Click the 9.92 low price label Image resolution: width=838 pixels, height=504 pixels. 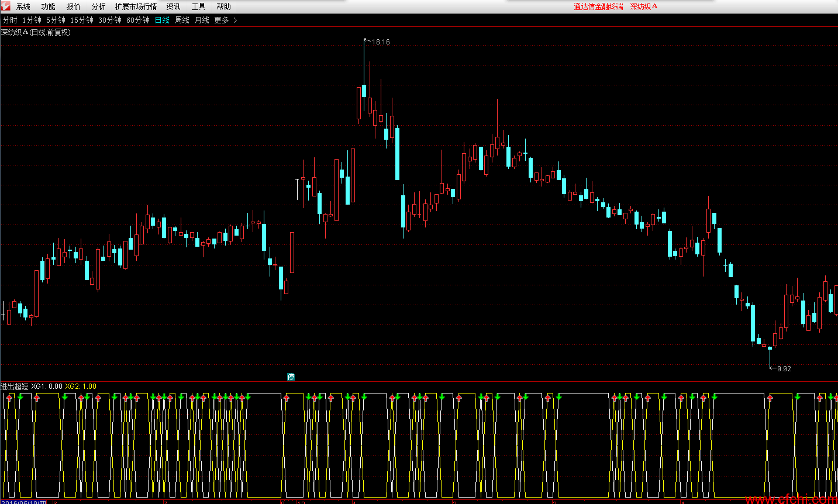pos(784,368)
